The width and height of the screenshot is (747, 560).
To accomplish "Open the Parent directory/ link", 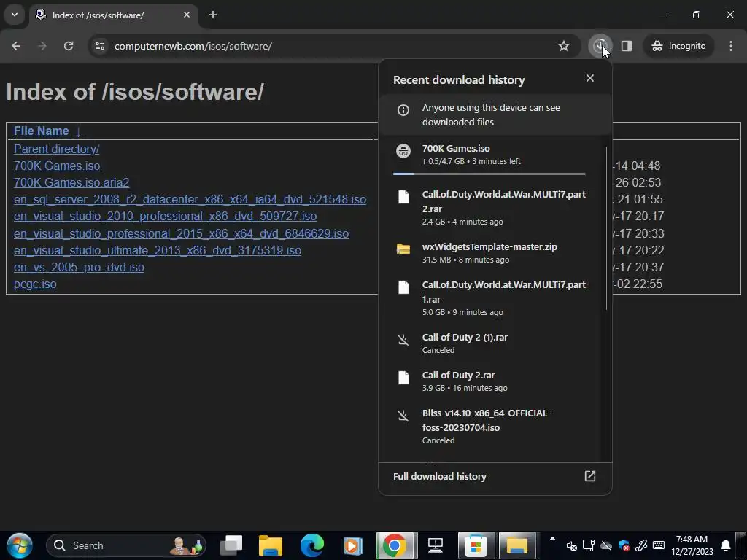I will coord(56,149).
